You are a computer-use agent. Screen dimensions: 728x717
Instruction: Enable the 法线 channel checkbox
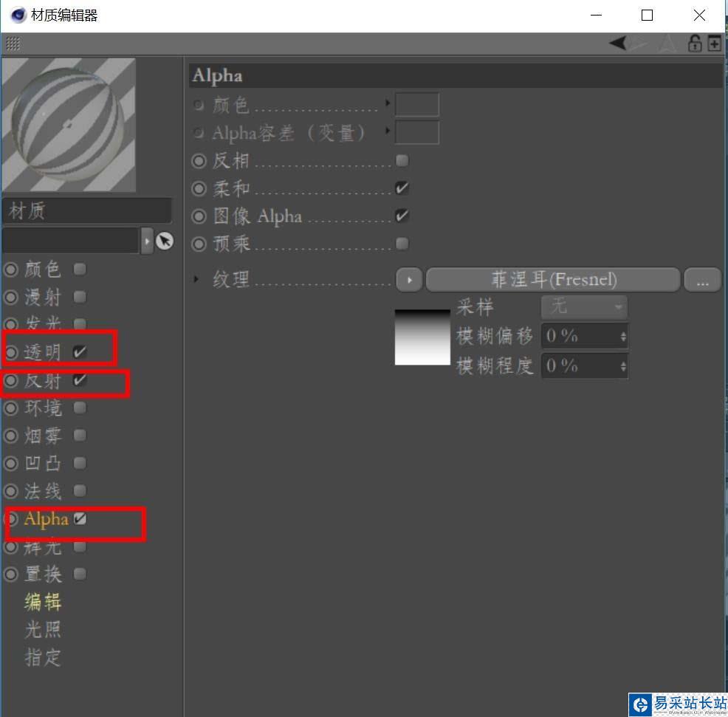coord(80,490)
